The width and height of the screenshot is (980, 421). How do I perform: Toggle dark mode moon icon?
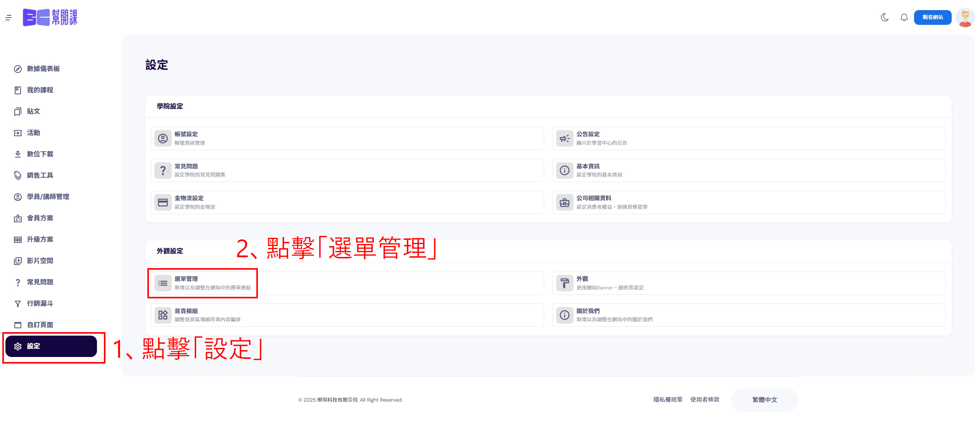point(885,17)
